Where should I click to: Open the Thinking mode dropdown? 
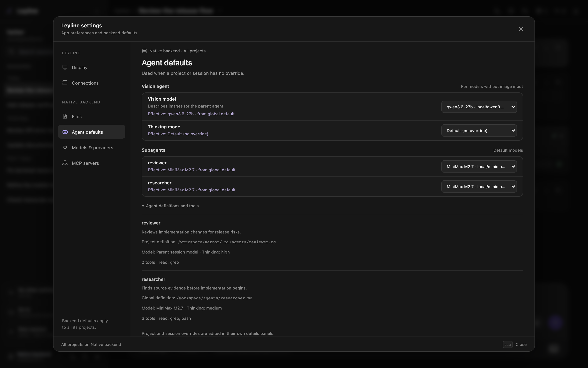click(479, 130)
